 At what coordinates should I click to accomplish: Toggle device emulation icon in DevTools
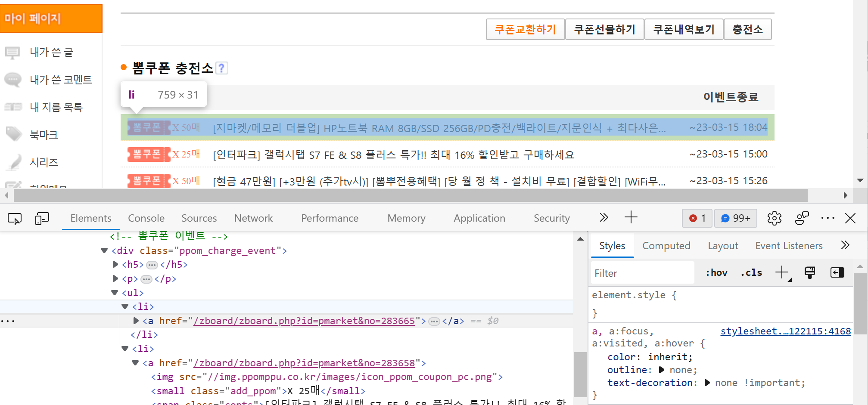click(x=42, y=219)
